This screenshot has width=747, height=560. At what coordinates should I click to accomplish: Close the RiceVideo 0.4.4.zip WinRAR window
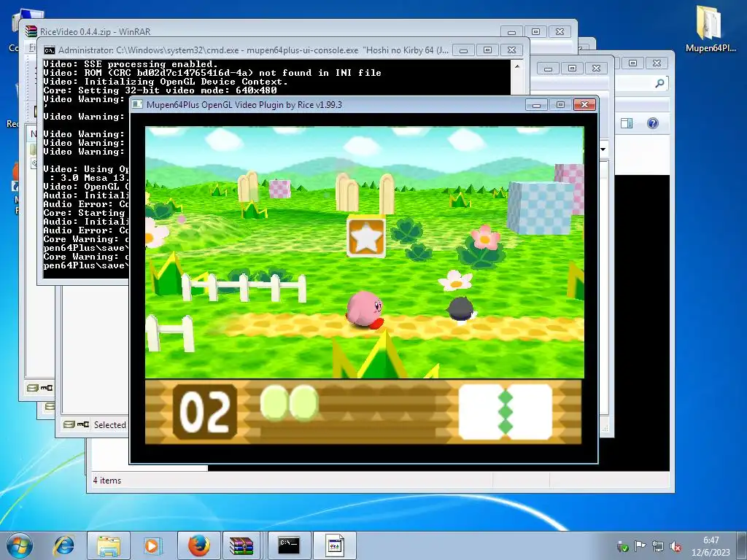(560, 32)
